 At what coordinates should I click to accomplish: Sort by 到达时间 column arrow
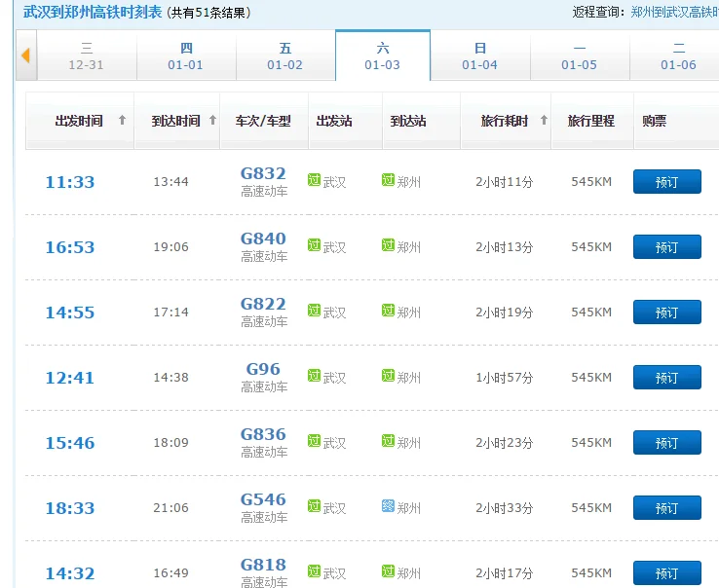point(212,121)
